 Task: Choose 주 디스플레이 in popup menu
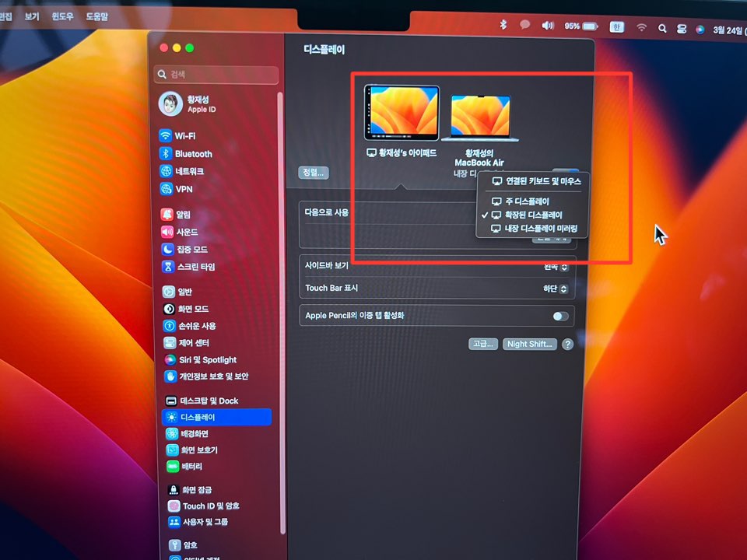[521, 201]
